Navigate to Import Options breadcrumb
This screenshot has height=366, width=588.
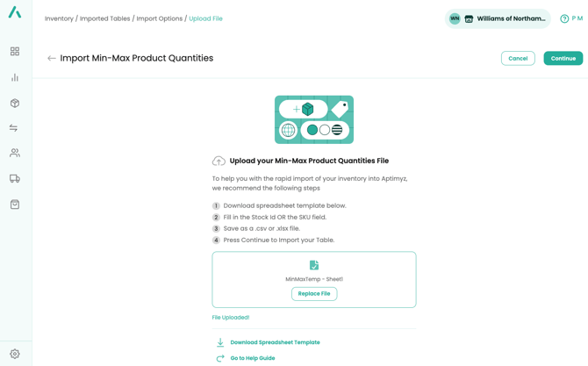[x=159, y=18]
